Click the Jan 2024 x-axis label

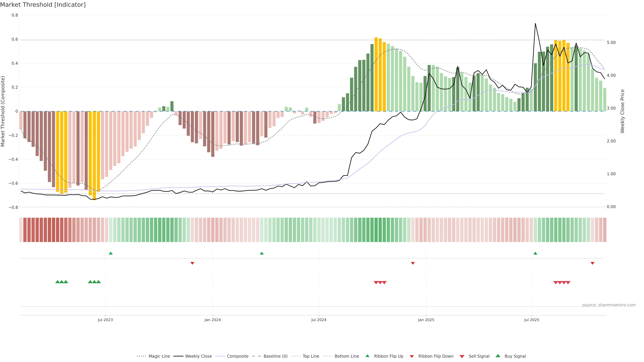212,320
